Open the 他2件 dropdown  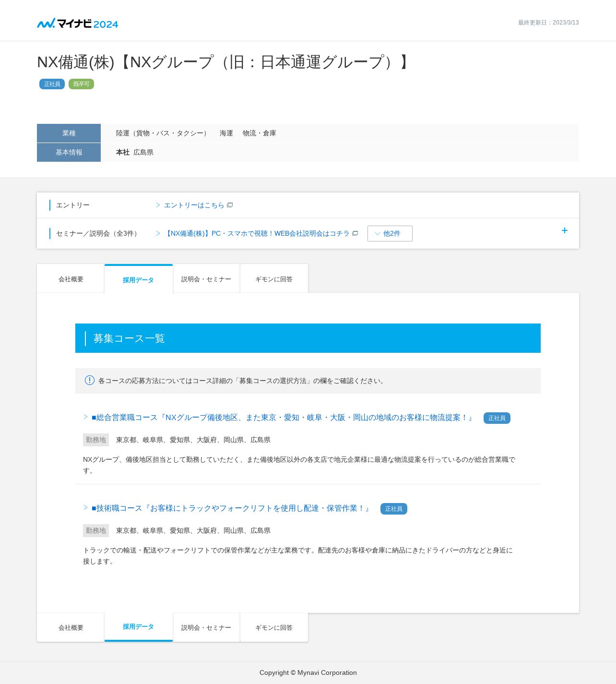pos(390,233)
